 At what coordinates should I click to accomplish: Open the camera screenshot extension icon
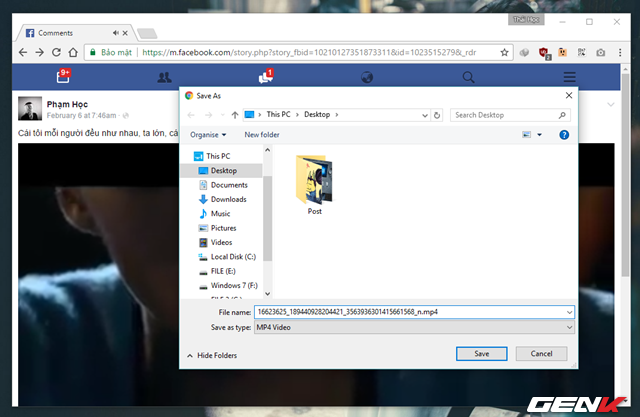click(600, 53)
